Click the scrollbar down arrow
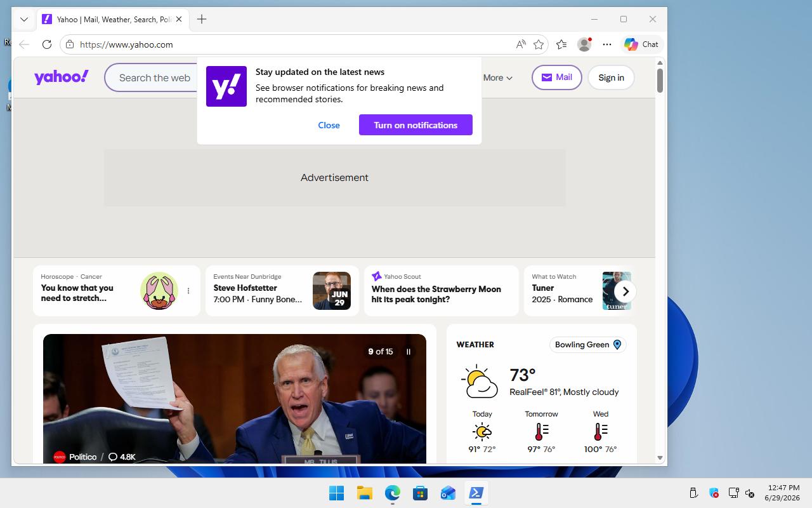Image resolution: width=812 pixels, height=508 pixels. pyautogui.click(x=660, y=458)
